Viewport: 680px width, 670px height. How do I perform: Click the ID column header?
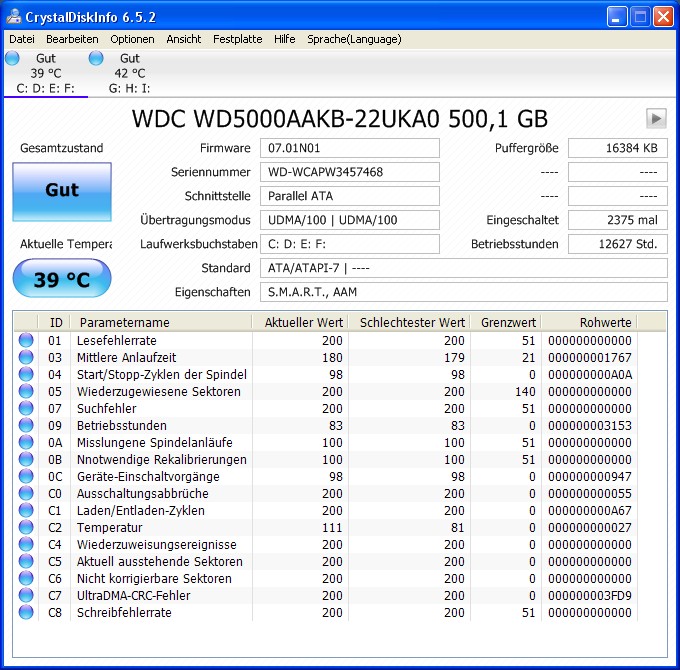pyautogui.click(x=54, y=322)
